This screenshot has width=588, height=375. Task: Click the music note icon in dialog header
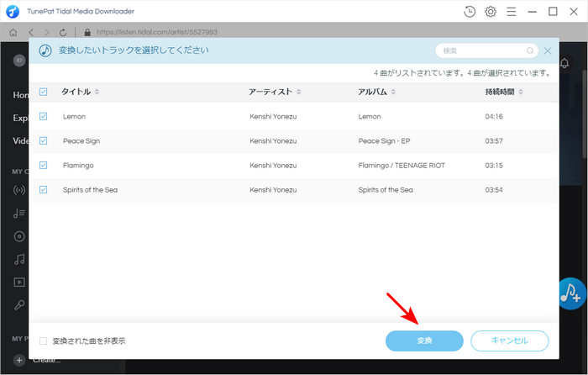45,50
